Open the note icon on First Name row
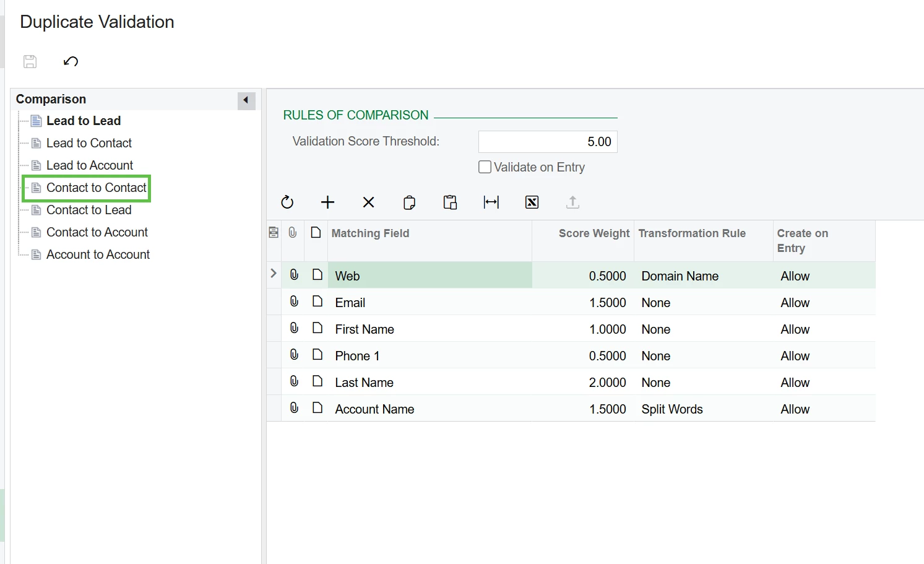Screen dimensions: 924x564 pos(317,328)
